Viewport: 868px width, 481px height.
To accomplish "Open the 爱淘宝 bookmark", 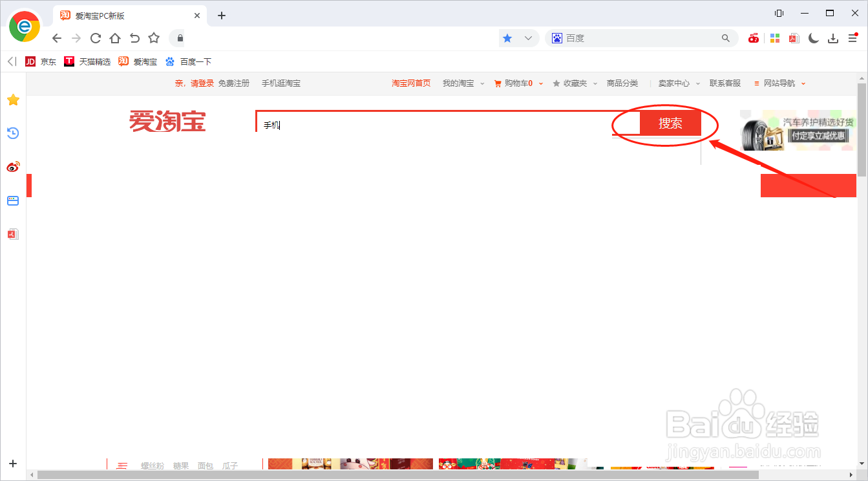I will click(x=138, y=62).
